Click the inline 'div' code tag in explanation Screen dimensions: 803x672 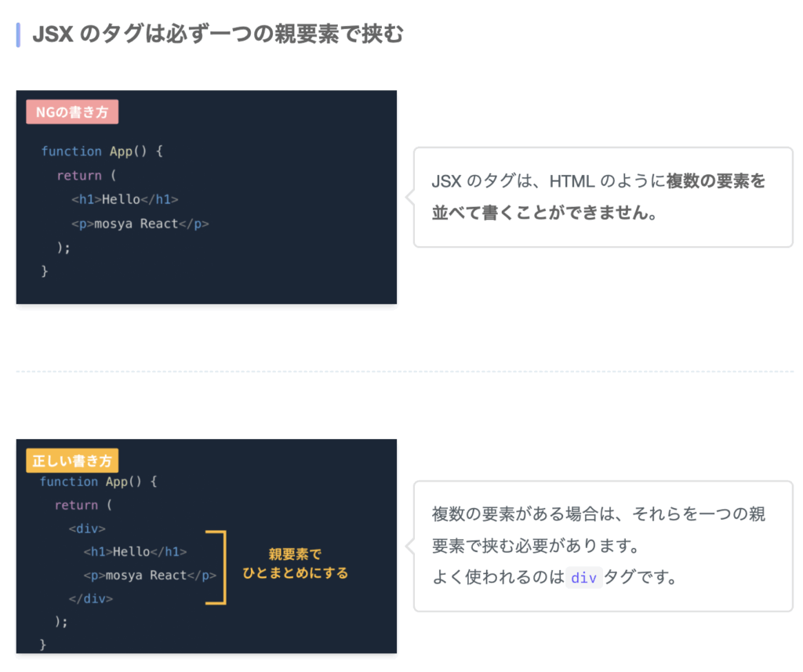click(583, 578)
